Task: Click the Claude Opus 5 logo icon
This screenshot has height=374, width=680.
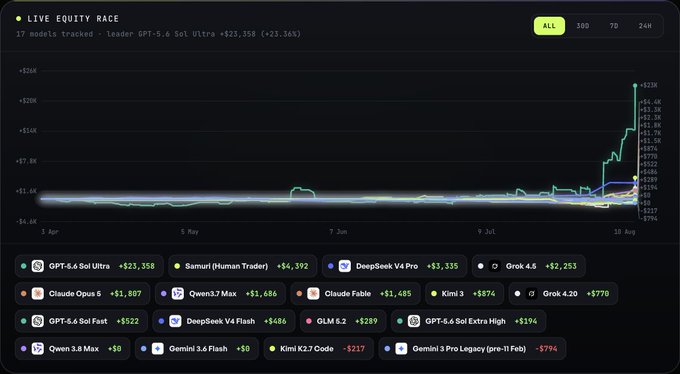Action: point(38,293)
